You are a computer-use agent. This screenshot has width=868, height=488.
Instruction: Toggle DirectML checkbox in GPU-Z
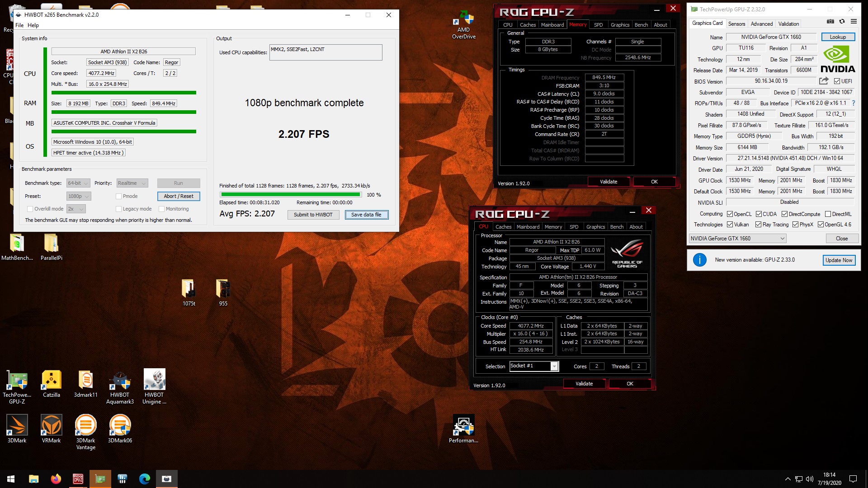coord(828,214)
